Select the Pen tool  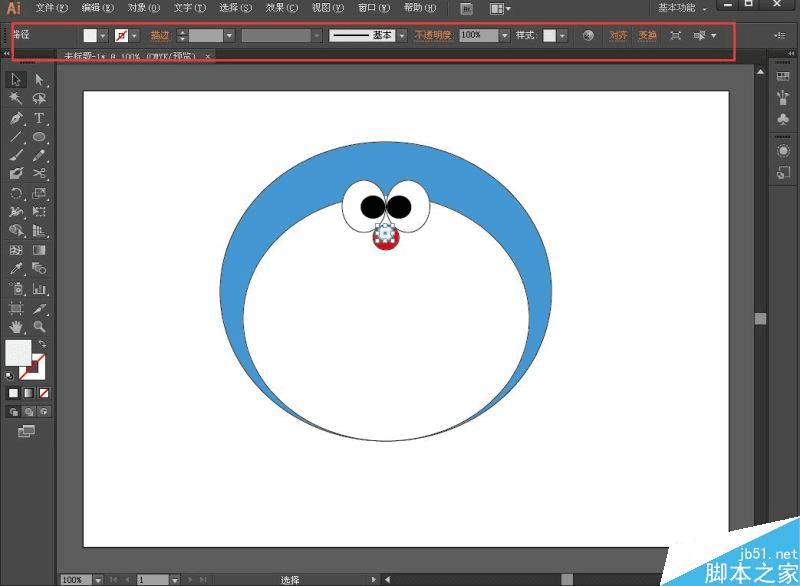(x=16, y=118)
